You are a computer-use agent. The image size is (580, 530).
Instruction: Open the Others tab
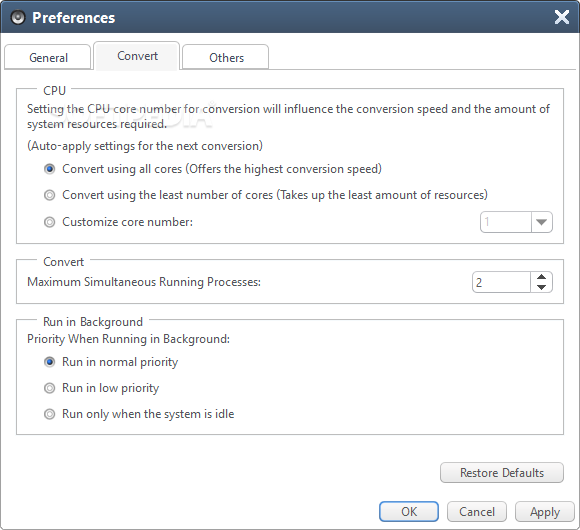(226, 57)
